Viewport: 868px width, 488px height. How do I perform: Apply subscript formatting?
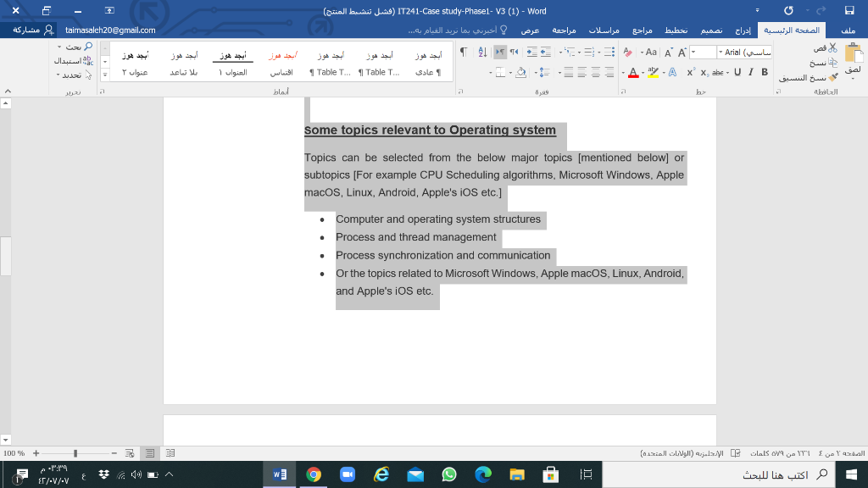point(704,72)
